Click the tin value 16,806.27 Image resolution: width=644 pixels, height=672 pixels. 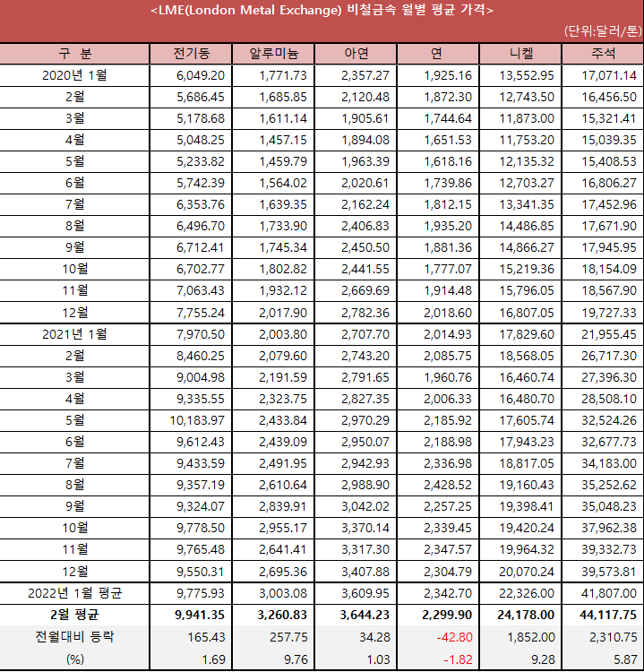click(x=609, y=183)
